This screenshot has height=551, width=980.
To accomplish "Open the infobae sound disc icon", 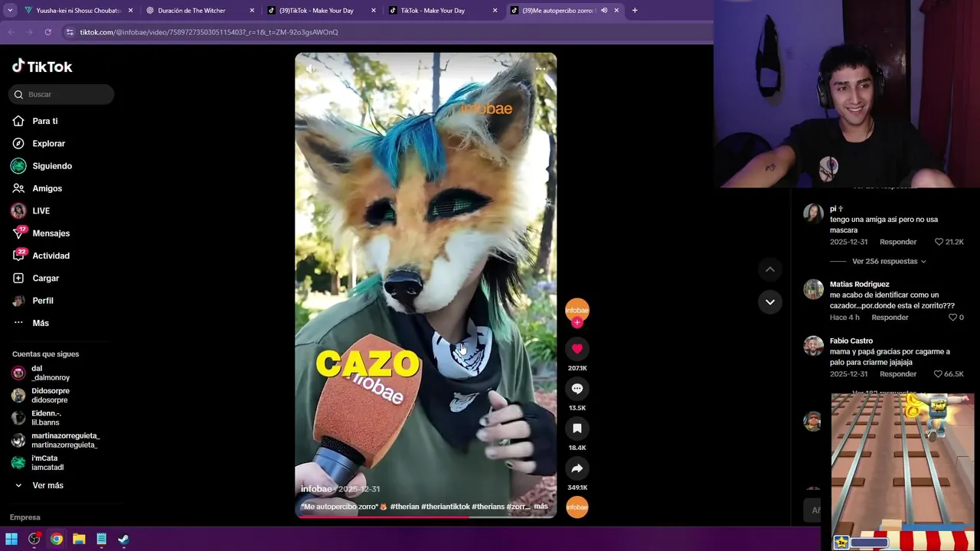I will pos(577,507).
